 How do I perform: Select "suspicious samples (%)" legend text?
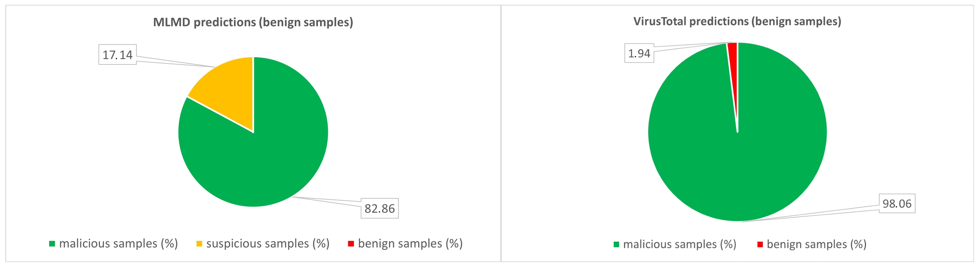click(268, 244)
